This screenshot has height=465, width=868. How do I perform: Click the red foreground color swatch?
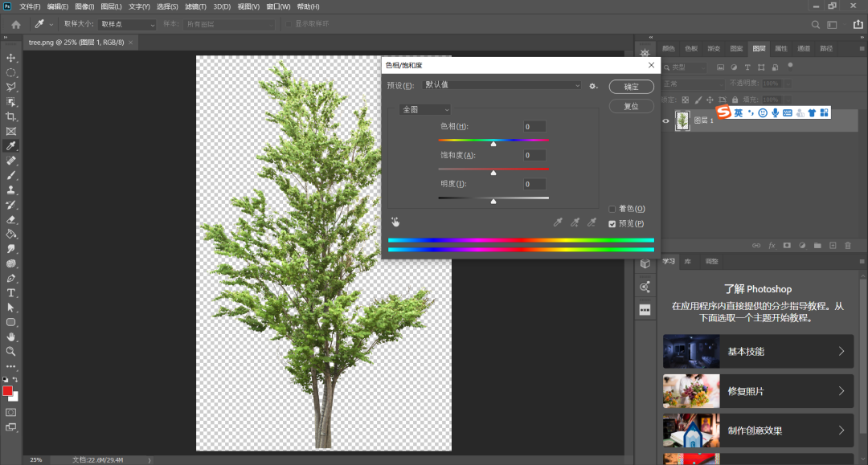coord(7,391)
